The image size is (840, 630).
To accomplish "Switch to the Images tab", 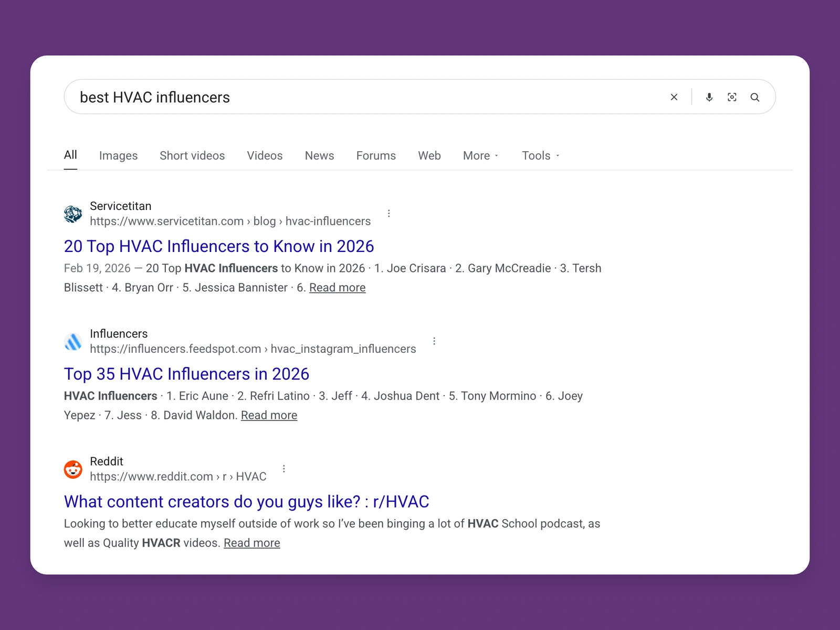I will coord(118,155).
